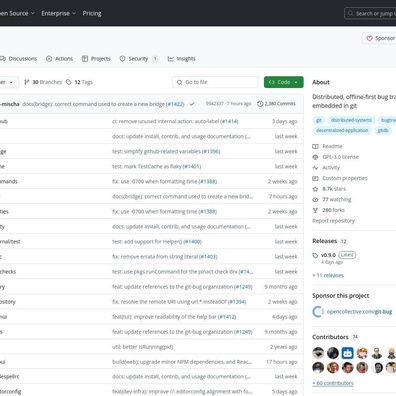Select the git topic tag
The width and height of the screenshot is (396, 396).
coord(319,120)
